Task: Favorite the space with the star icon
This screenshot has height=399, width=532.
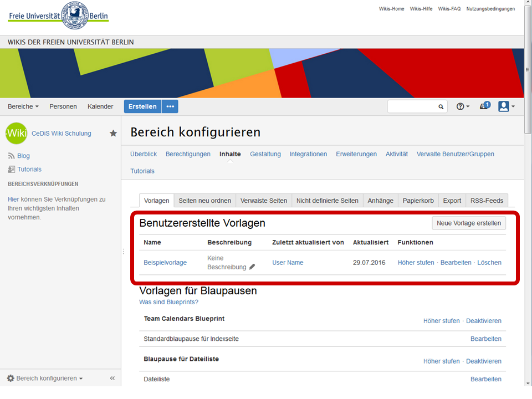Action: [113, 134]
